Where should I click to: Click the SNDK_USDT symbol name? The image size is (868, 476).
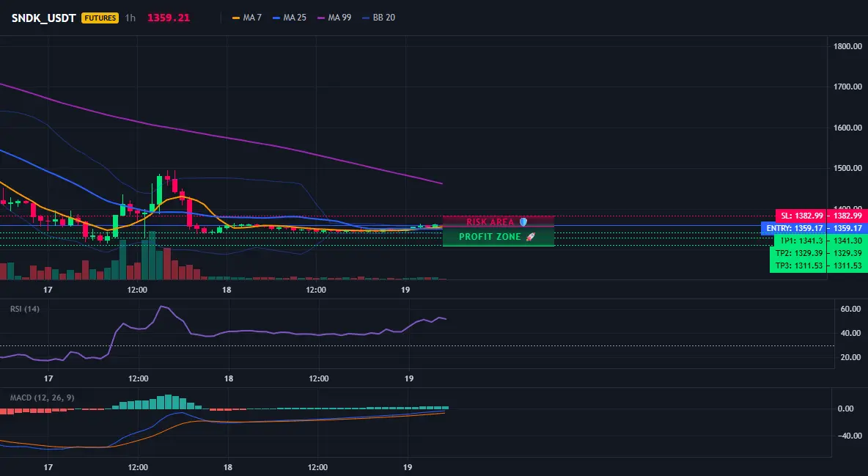click(44, 18)
